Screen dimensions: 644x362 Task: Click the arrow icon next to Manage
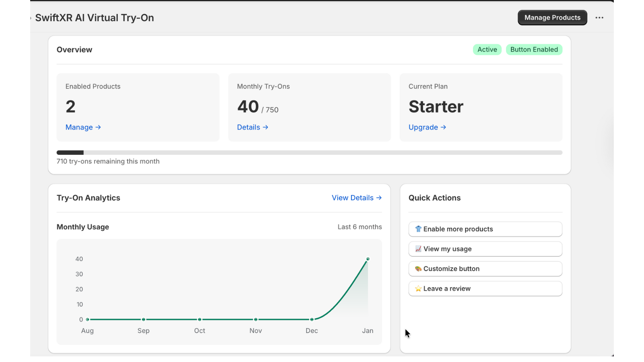tap(99, 127)
